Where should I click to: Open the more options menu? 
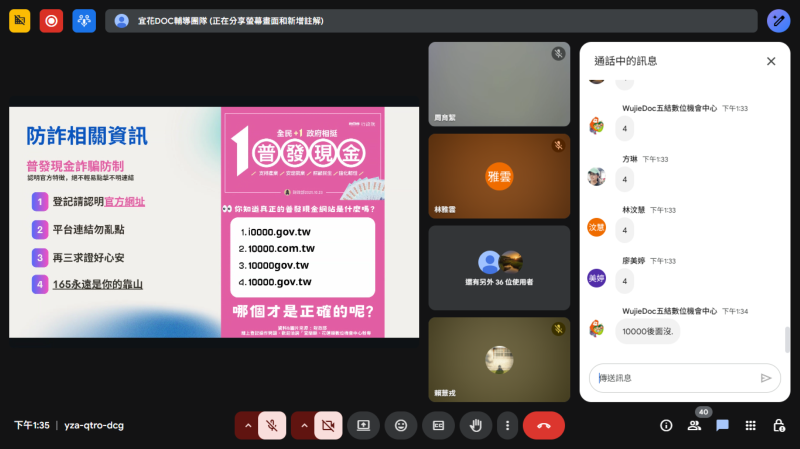(x=507, y=425)
